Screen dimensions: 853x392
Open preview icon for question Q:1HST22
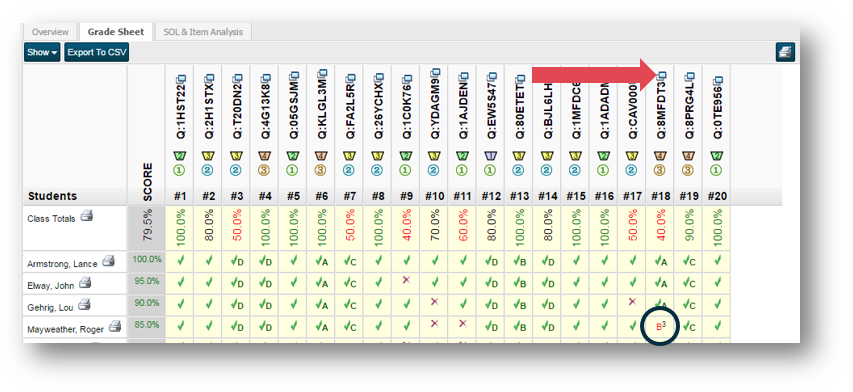click(x=181, y=78)
